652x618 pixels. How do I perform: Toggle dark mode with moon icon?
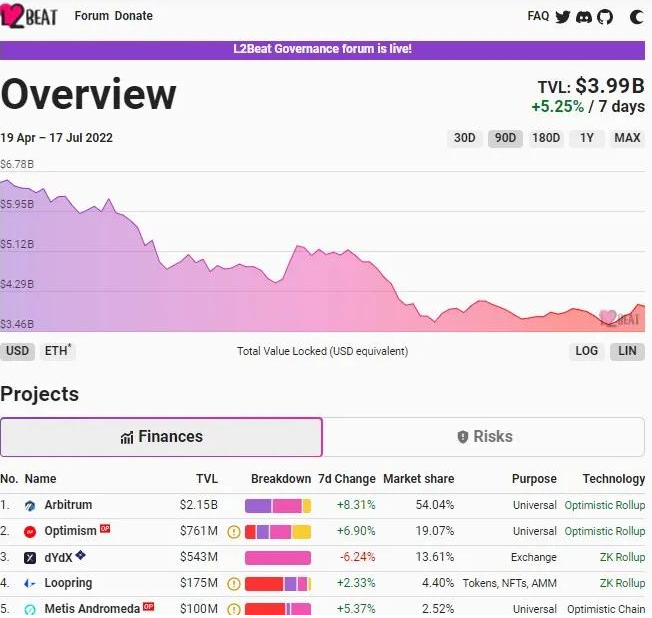tap(636, 17)
